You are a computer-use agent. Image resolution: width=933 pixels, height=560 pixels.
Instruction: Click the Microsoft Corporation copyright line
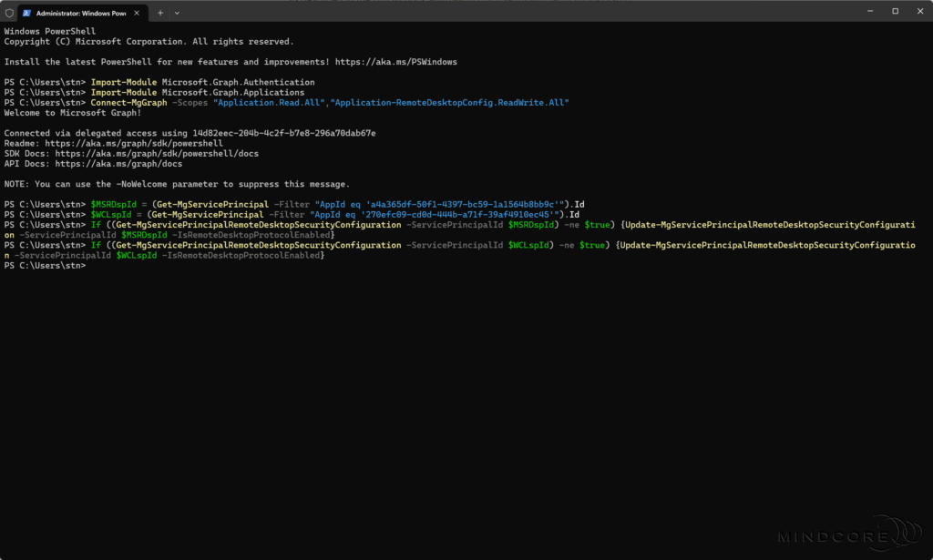point(149,42)
